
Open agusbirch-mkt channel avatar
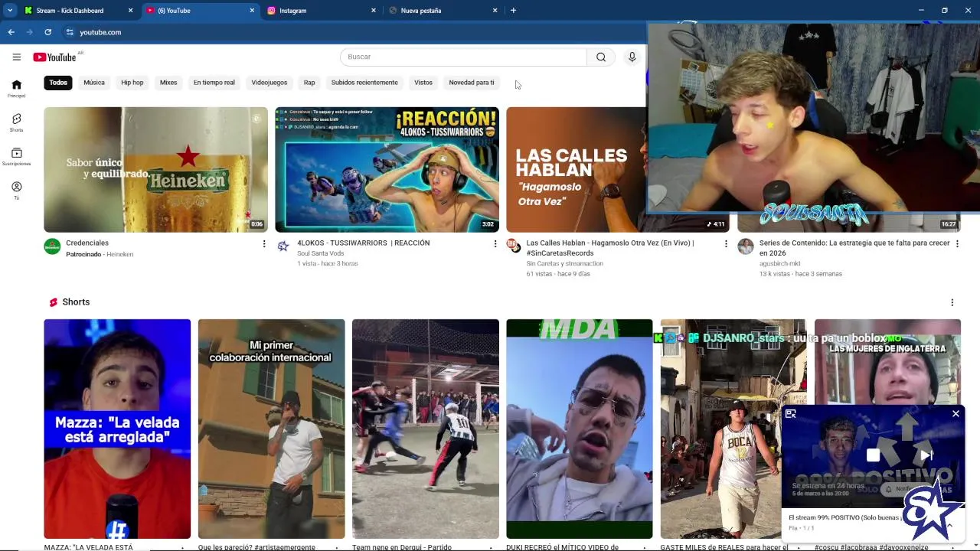pyautogui.click(x=745, y=246)
